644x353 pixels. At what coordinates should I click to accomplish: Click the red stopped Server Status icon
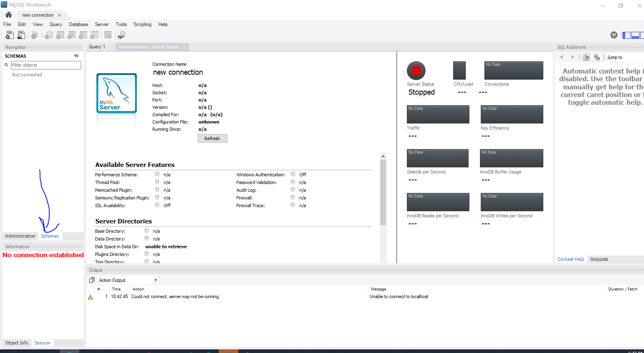pos(416,71)
